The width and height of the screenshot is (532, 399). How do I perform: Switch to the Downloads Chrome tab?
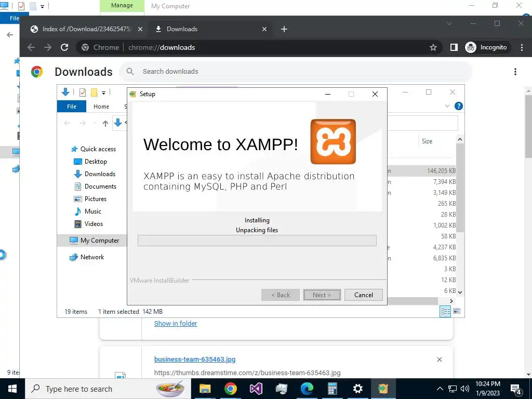(x=210, y=29)
